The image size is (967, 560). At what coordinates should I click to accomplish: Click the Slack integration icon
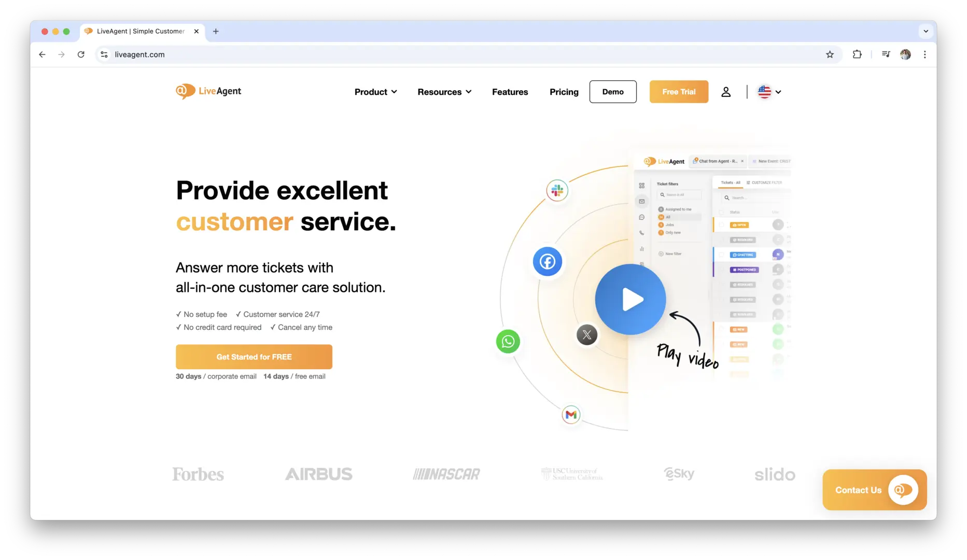(557, 190)
